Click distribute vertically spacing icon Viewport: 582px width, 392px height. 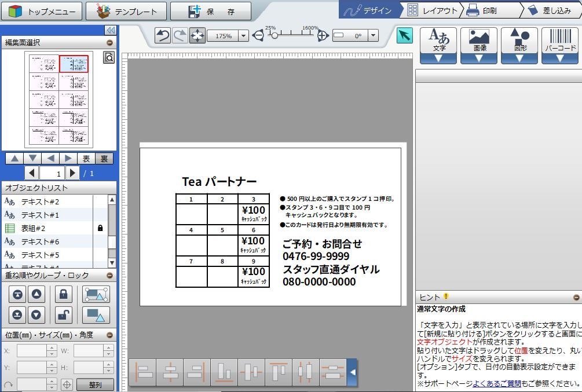coord(332,372)
